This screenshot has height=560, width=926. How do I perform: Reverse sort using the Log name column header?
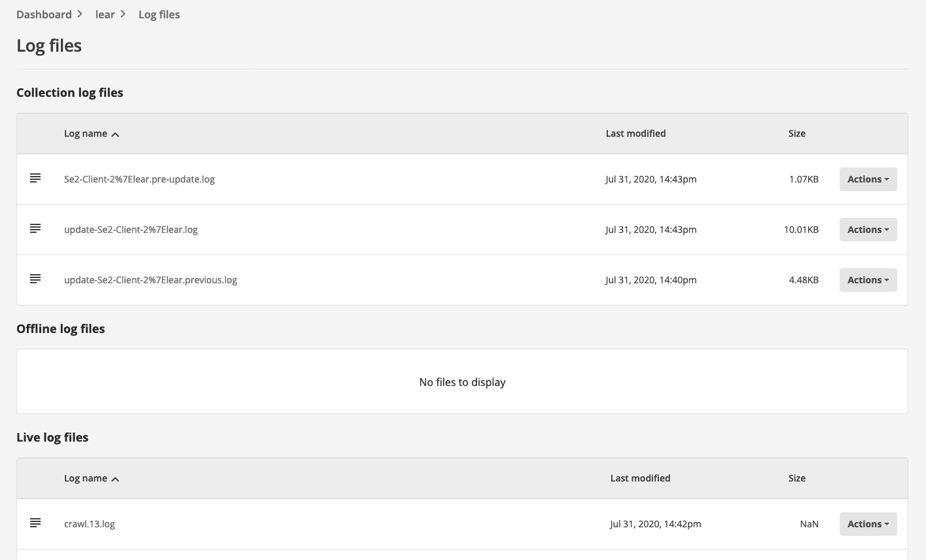86,133
